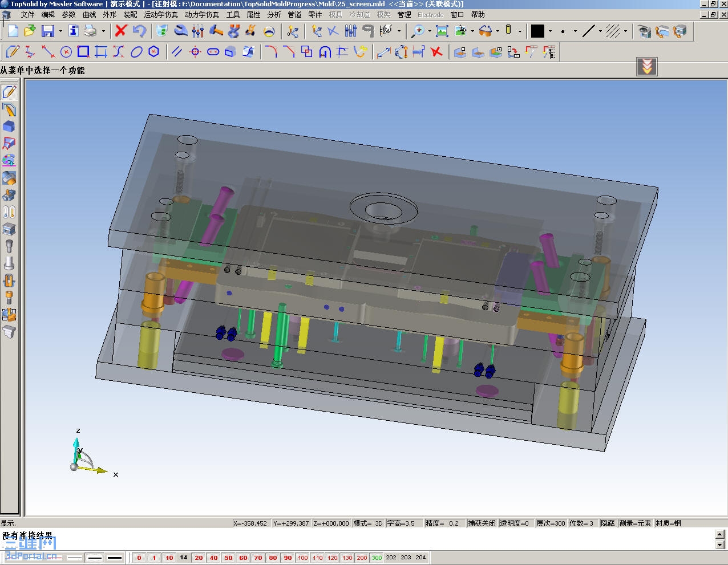728x565 pixels.
Task: Toggle layer 300 in the layer bar
Action: 377,558
